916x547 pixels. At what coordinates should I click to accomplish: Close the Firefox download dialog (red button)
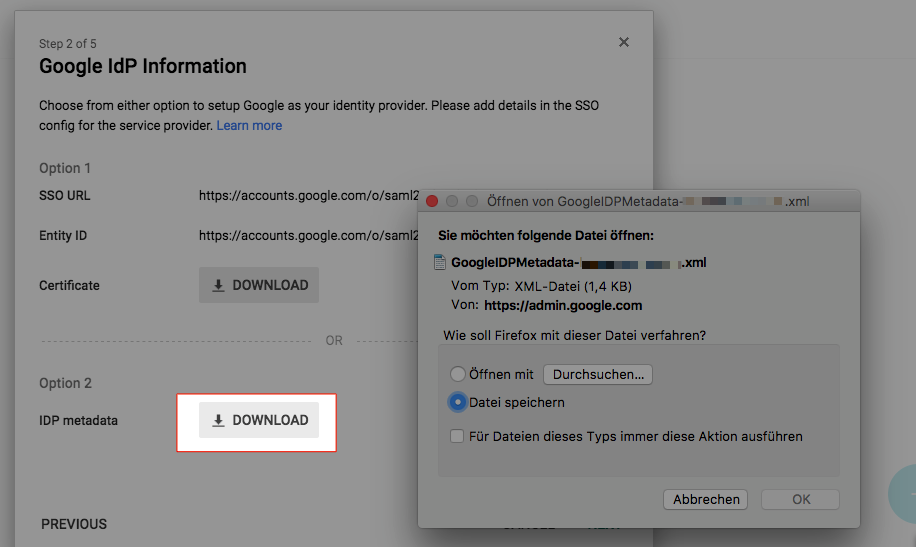tap(432, 201)
